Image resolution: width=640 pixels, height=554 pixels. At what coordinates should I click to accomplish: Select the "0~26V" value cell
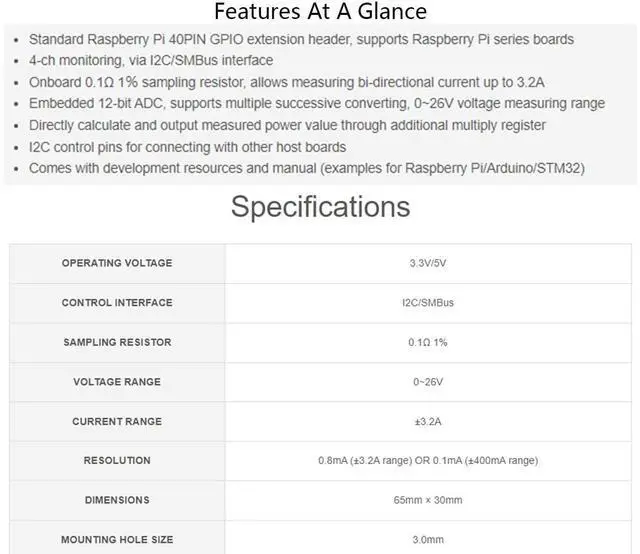tap(428, 382)
